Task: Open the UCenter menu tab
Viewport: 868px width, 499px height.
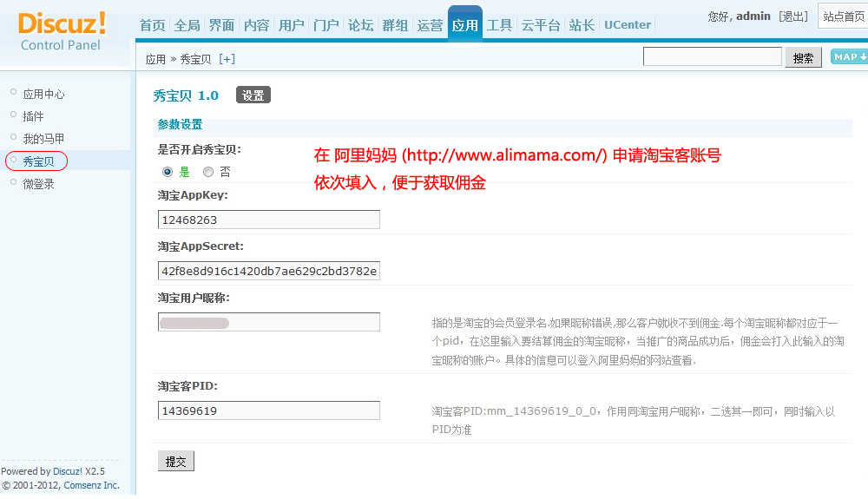Action: pos(628,25)
